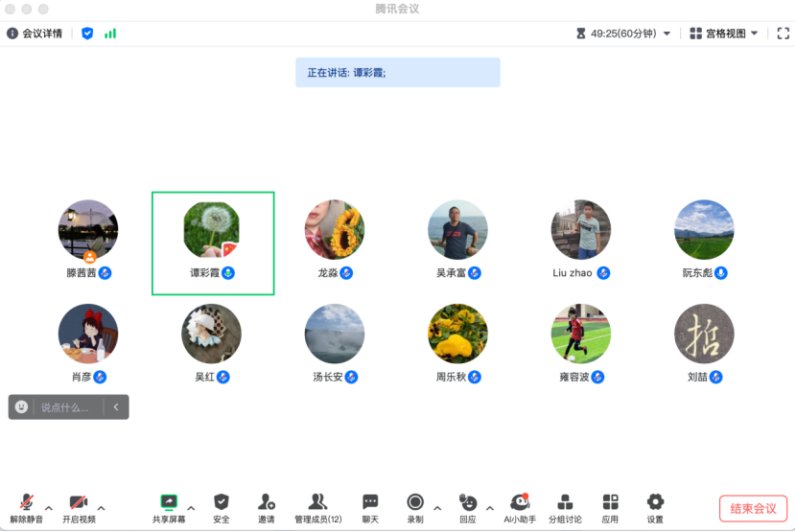Open the AI小助手 assistant

(520, 502)
